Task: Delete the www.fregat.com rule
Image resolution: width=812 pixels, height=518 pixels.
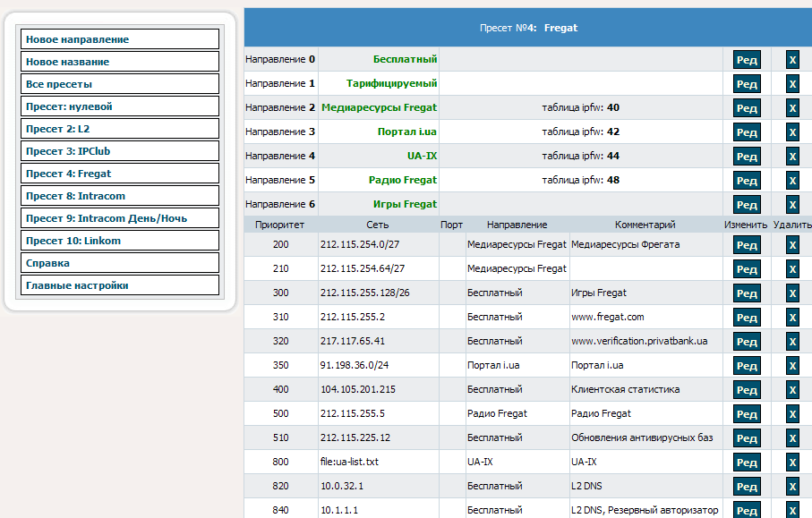Action: (x=792, y=318)
